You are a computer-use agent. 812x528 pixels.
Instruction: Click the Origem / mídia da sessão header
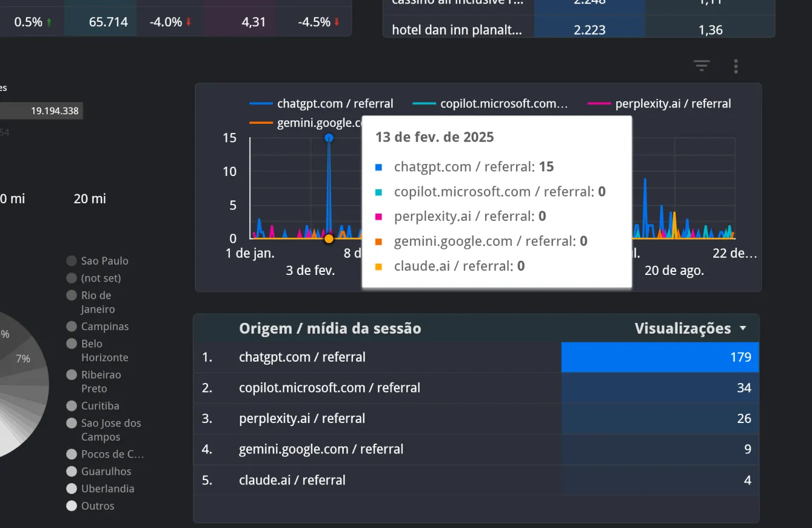[x=330, y=329]
